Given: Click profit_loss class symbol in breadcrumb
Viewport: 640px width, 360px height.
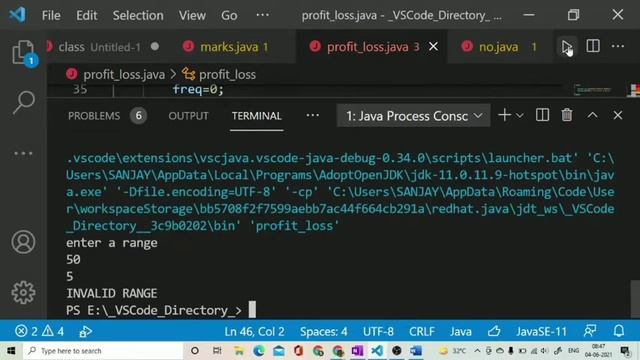Looking at the screenshot, I should pyautogui.click(x=227, y=75).
